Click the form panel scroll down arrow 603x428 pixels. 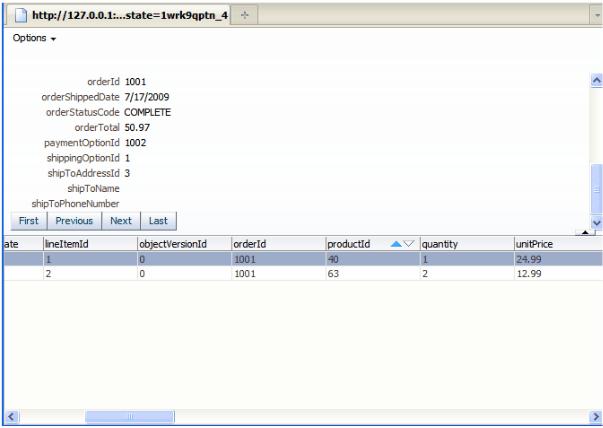[596, 222]
